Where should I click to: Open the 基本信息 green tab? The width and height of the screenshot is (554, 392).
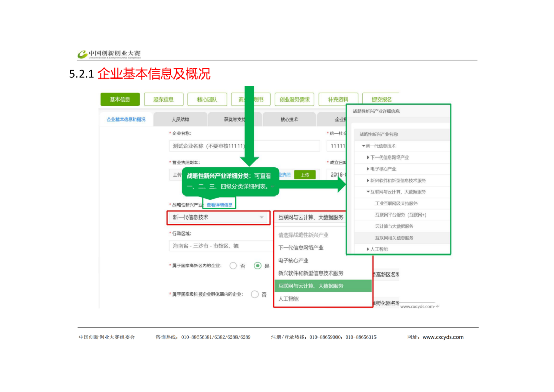pos(120,100)
